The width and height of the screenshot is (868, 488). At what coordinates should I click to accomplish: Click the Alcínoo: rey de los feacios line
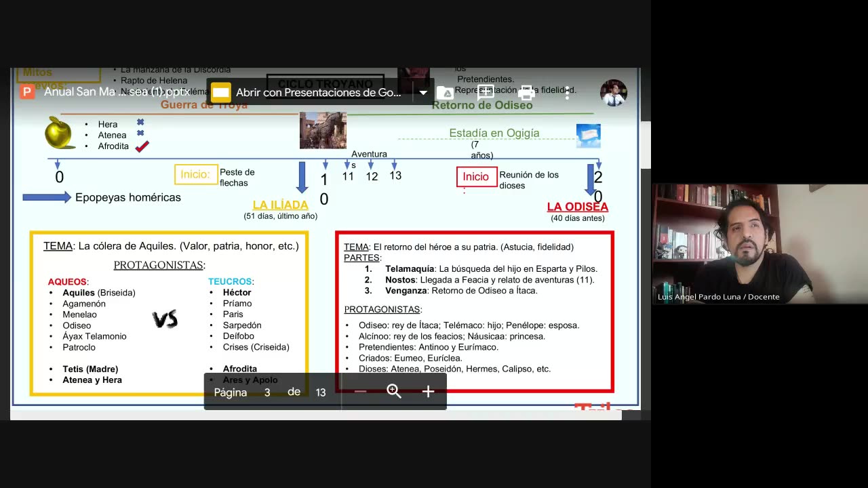(x=452, y=336)
